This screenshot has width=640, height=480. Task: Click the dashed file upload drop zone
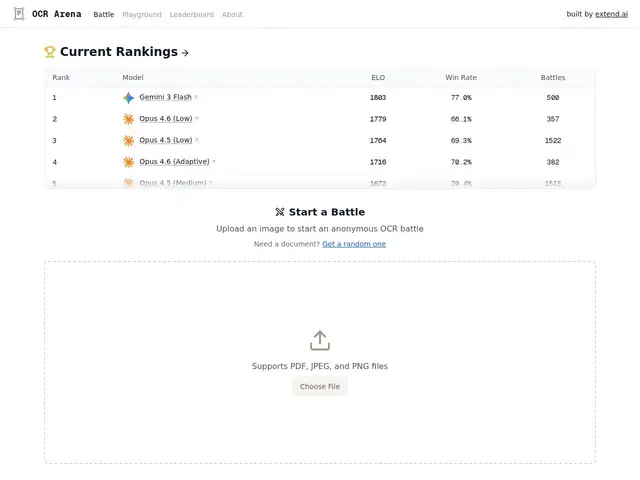pyautogui.click(x=320, y=362)
